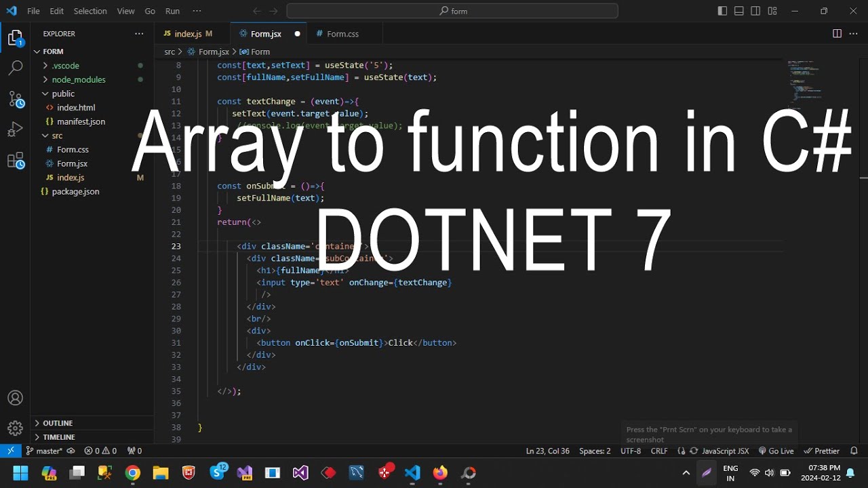Click the command center search box
Image resolution: width=868 pixels, height=488 pixels.
[452, 11]
